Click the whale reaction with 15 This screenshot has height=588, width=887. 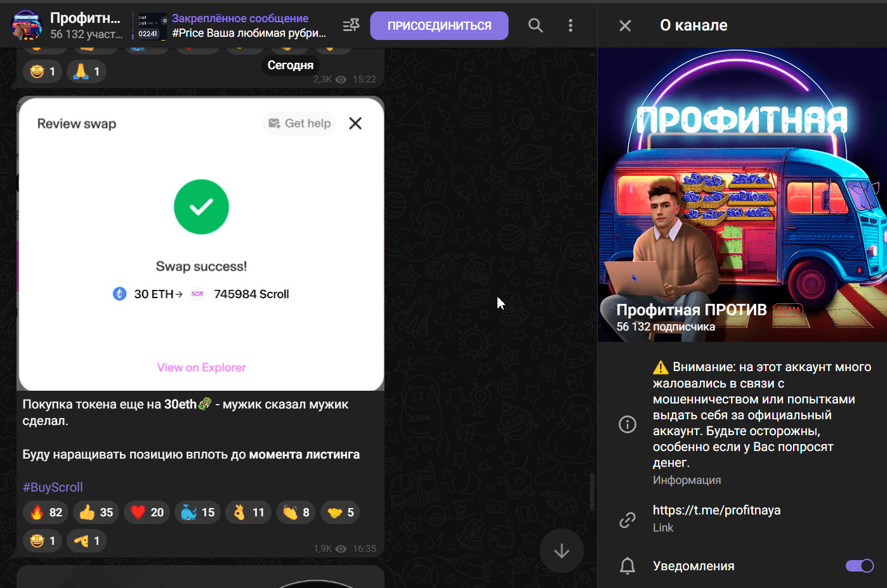(x=197, y=512)
